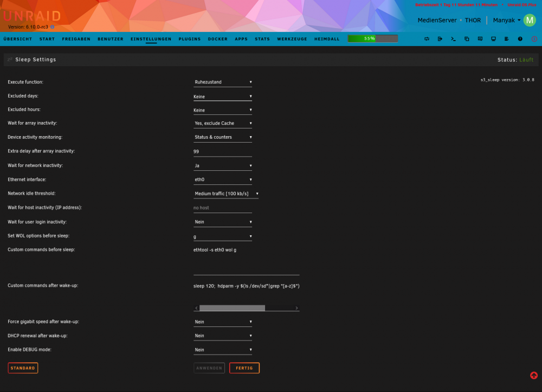The height and width of the screenshot is (392, 542).
Task: Open the Apps tab
Action: (241, 39)
